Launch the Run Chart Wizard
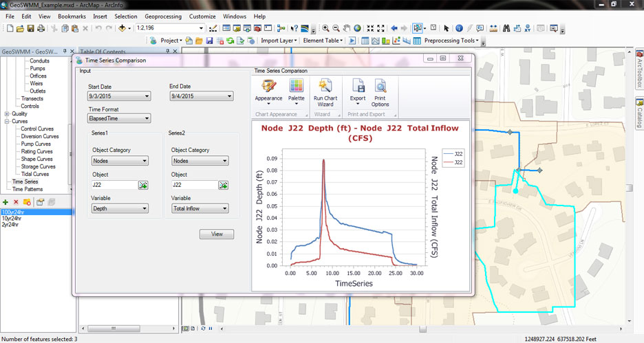 coord(325,87)
